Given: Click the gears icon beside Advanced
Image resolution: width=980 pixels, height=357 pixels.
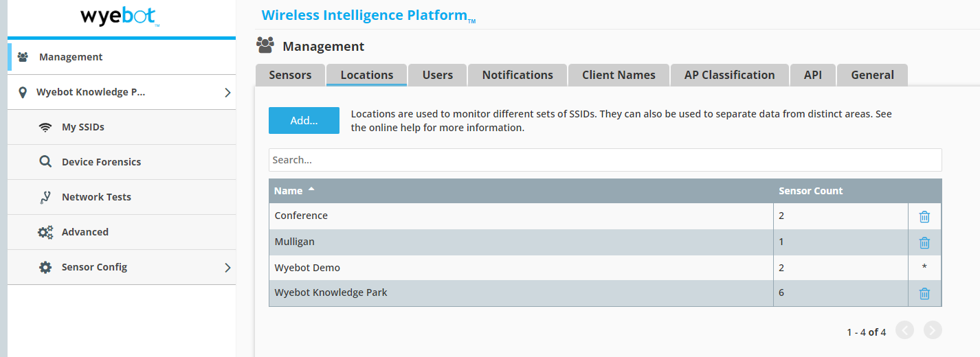Looking at the screenshot, I should (45, 232).
